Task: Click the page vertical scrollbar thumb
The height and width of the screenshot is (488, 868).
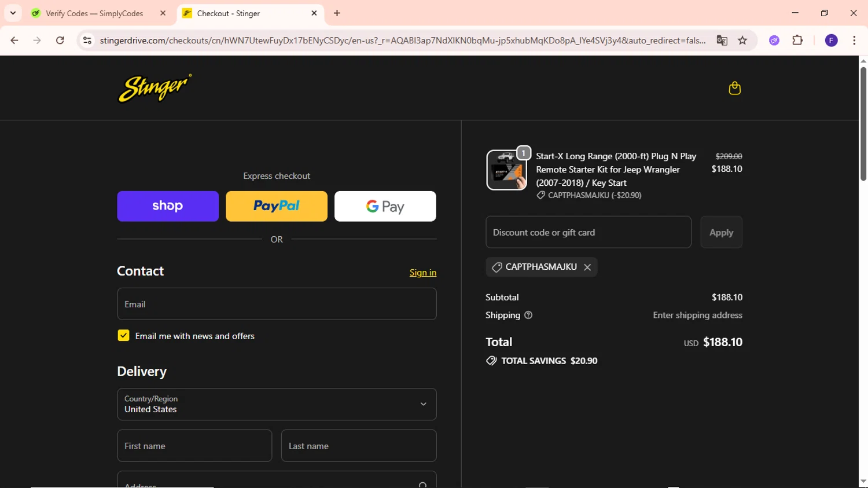Action: (x=863, y=124)
